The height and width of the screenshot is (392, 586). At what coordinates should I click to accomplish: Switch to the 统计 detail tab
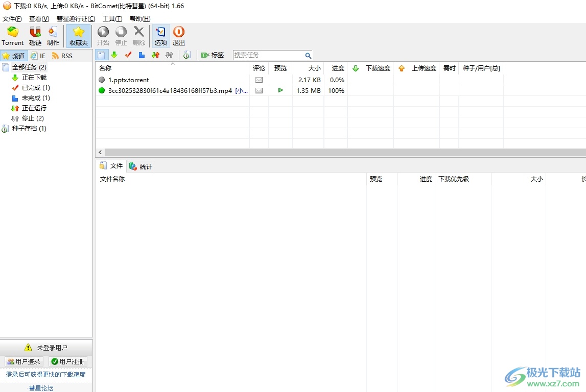141,166
